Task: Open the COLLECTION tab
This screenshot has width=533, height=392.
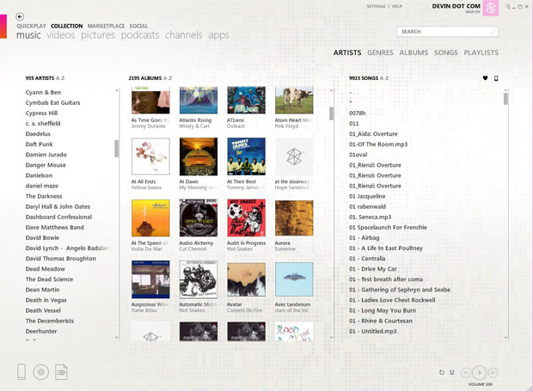Action: [67, 26]
